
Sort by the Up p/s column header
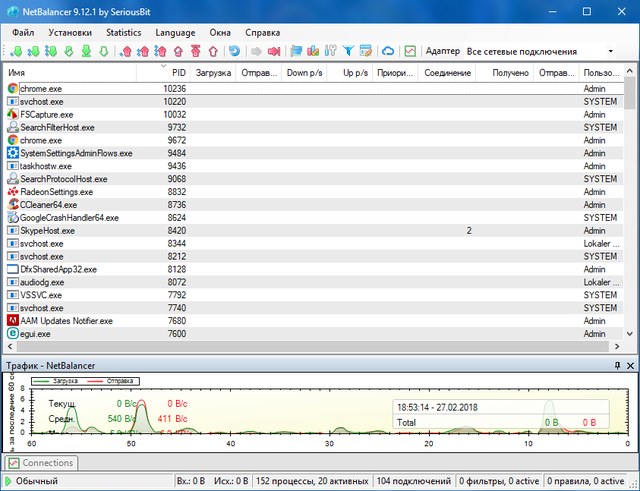point(350,73)
